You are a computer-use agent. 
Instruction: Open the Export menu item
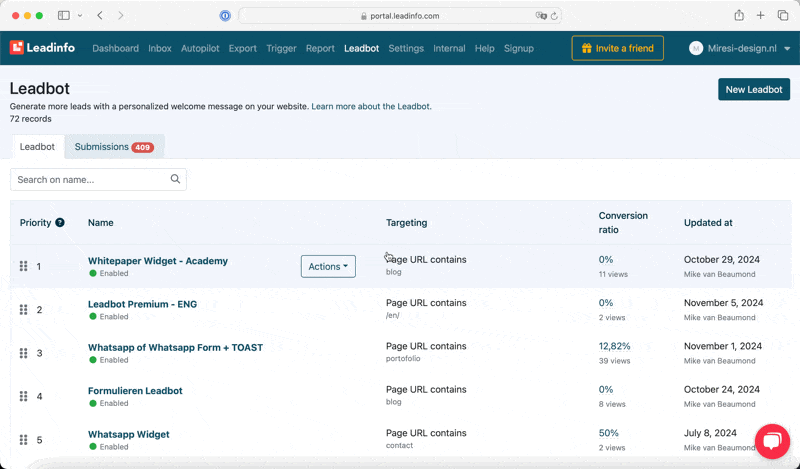point(242,48)
